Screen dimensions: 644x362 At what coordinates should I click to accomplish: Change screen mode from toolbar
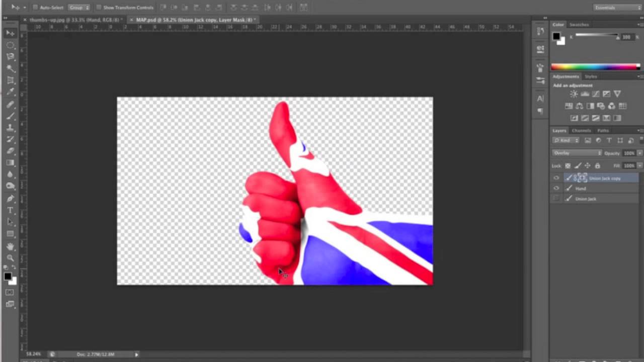pos(10,304)
